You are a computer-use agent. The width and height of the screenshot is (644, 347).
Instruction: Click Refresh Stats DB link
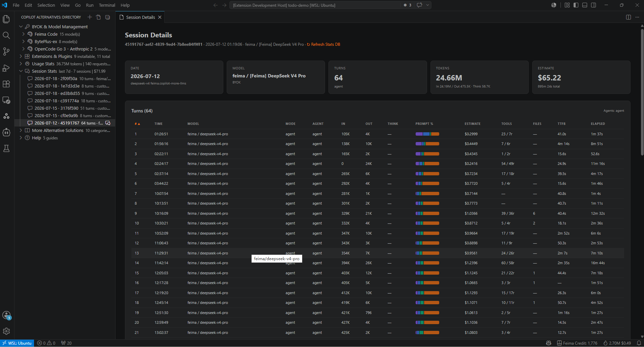coord(323,44)
